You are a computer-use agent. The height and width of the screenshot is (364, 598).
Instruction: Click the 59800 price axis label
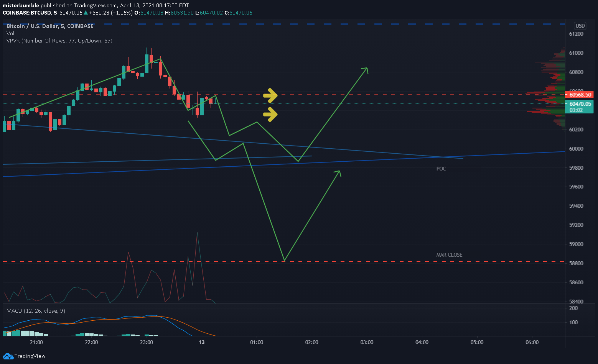click(x=576, y=168)
